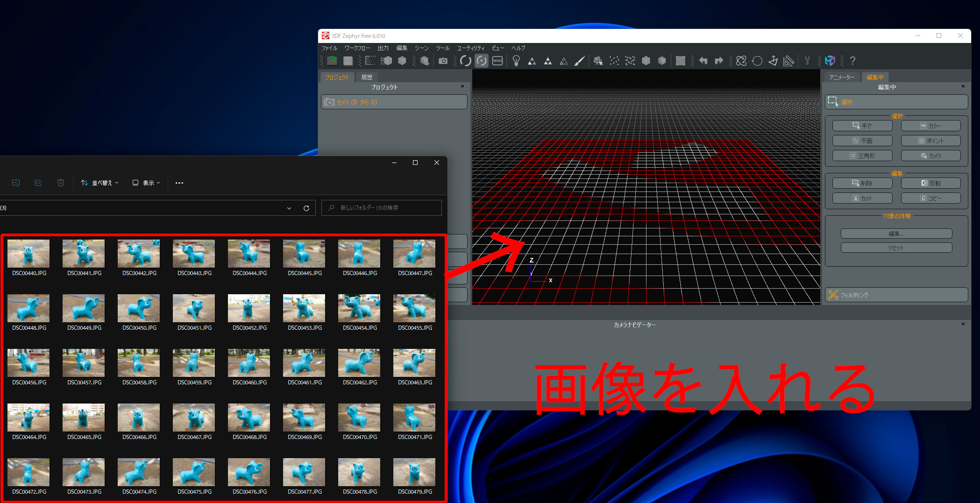Open the ワークフロー menu

coord(357,48)
